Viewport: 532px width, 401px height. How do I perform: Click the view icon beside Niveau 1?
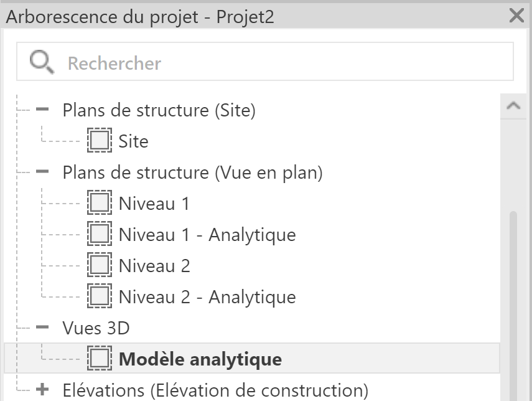click(x=100, y=203)
